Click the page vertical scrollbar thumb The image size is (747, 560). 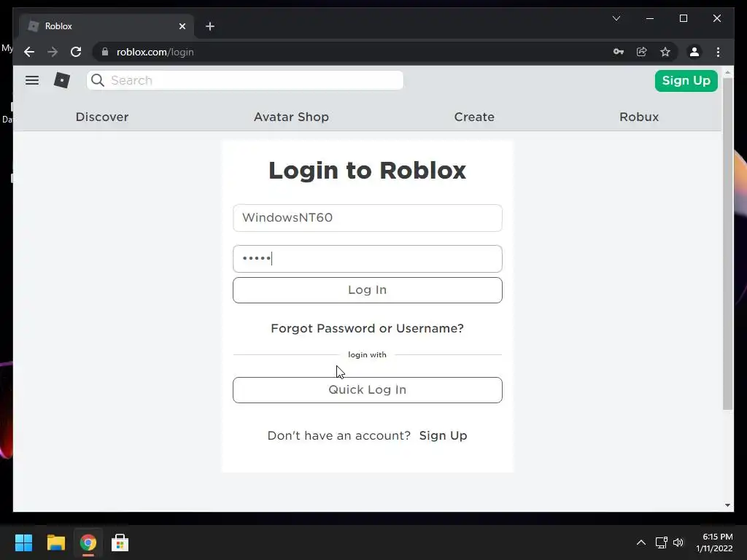coord(727,243)
